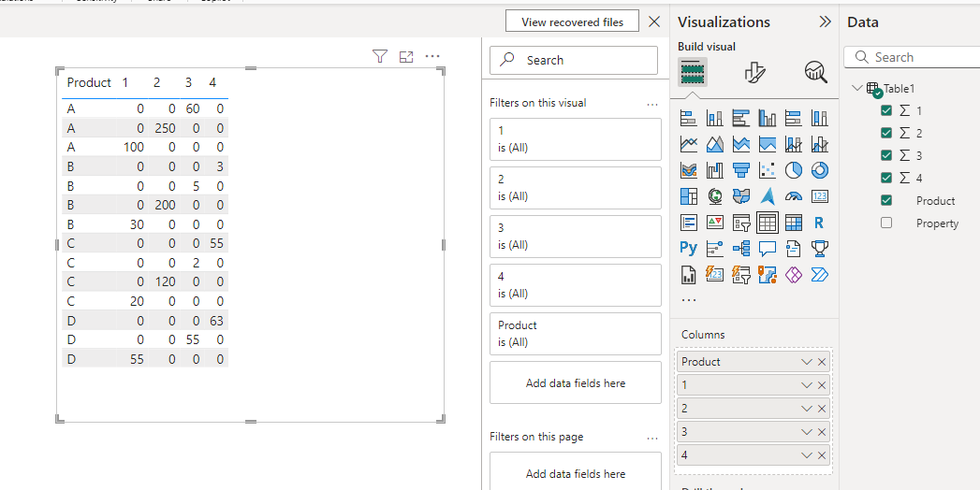Choose the Stacked area chart visual
The height and width of the screenshot is (490, 980).
coord(741,144)
